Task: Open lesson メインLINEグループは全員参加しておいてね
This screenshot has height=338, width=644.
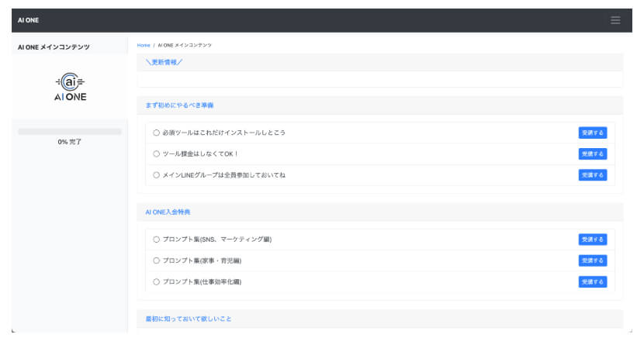Action: point(223,175)
